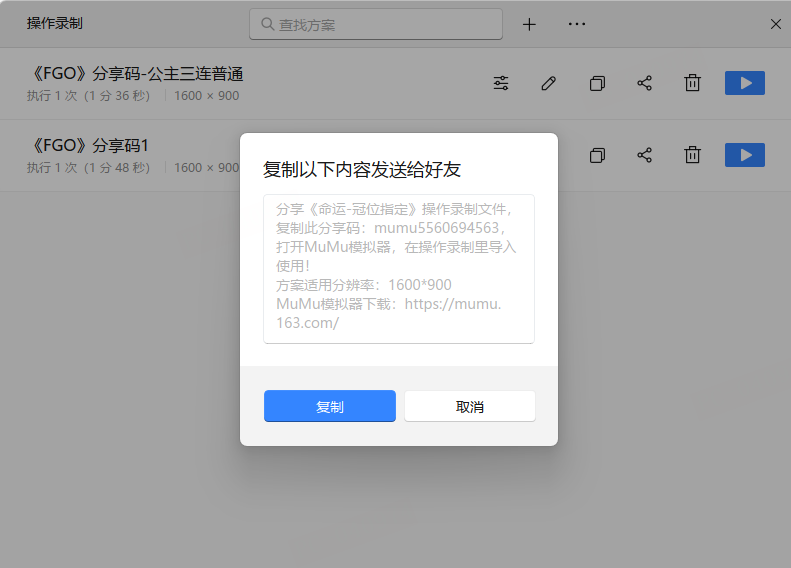Delete the 分享码-公主三连普通 recording
The width and height of the screenshot is (791, 568).
[692, 83]
